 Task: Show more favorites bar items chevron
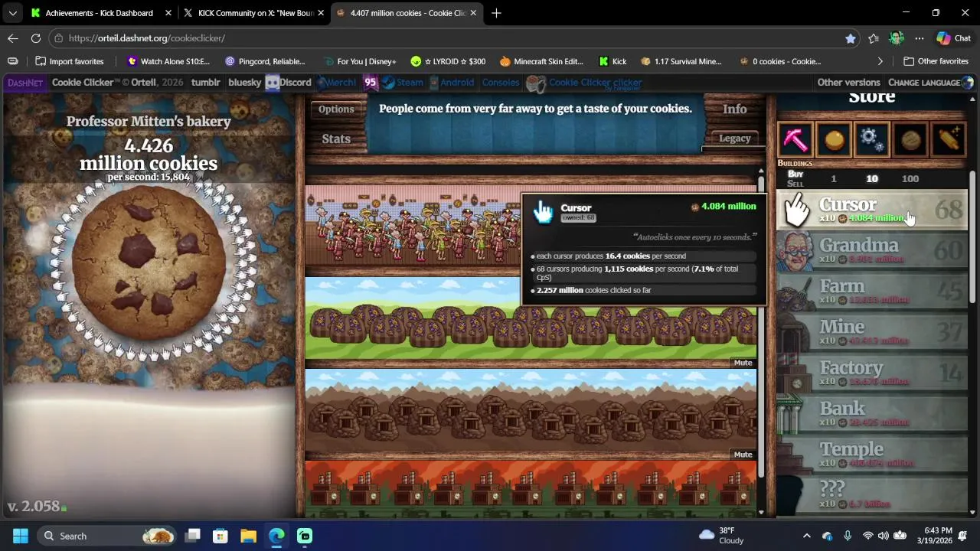(x=880, y=61)
